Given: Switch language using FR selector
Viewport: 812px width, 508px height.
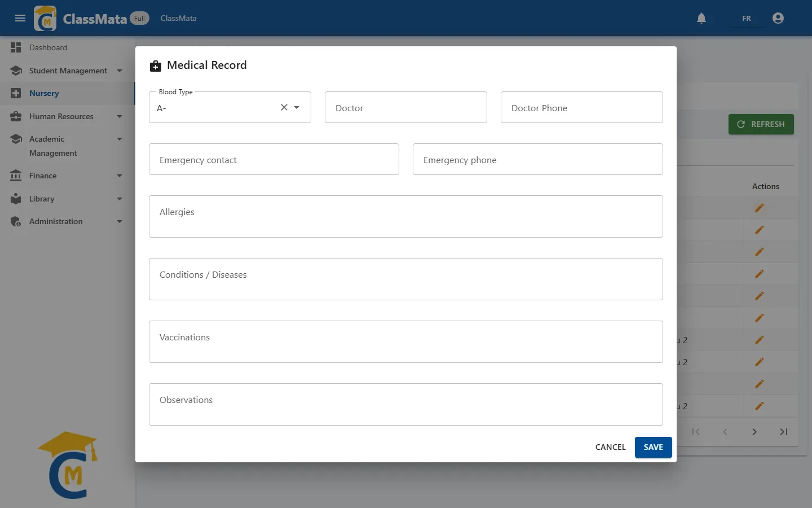Looking at the screenshot, I should (x=747, y=18).
